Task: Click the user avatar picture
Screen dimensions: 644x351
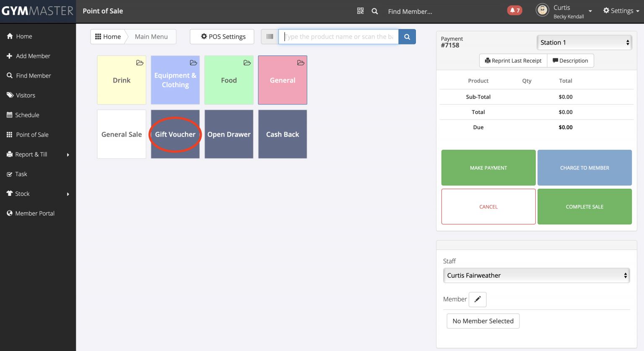Action: click(542, 10)
